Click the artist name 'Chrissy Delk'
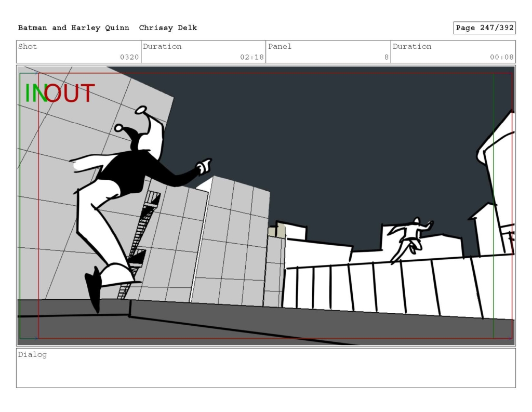The height and width of the screenshot is (412, 532). 168,28
